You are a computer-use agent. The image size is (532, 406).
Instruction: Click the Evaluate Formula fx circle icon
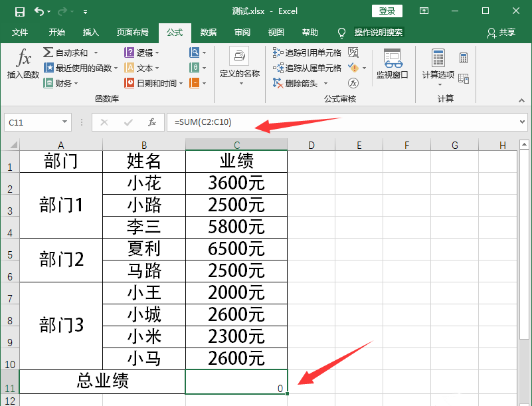(353, 83)
